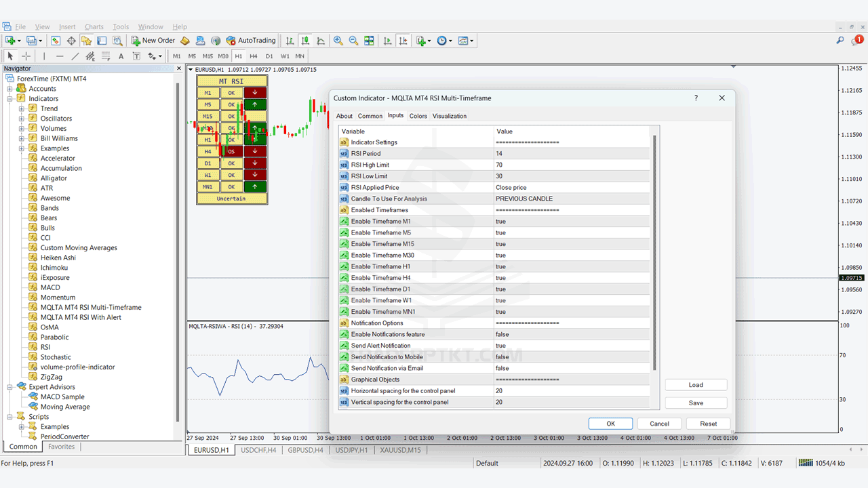Toggle chart Auto Scroll icon
This screenshot has height=488, width=868.
[x=387, y=41]
